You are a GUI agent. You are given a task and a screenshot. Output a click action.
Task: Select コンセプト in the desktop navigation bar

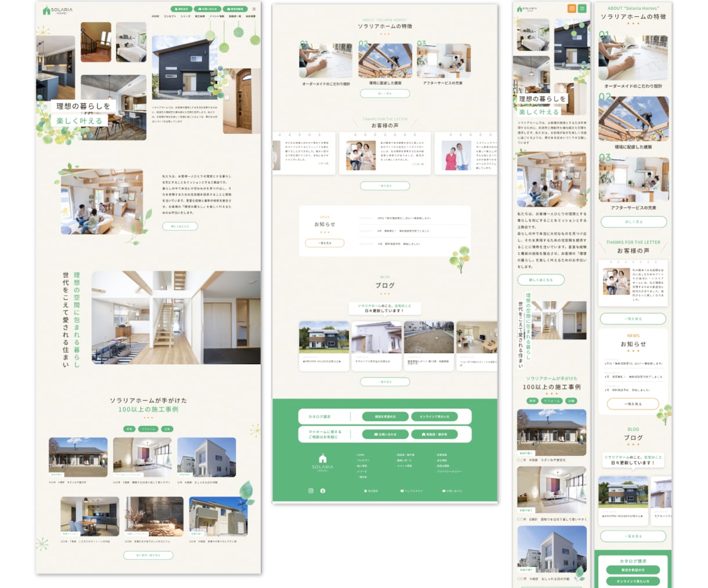click(x=170, y=16)
